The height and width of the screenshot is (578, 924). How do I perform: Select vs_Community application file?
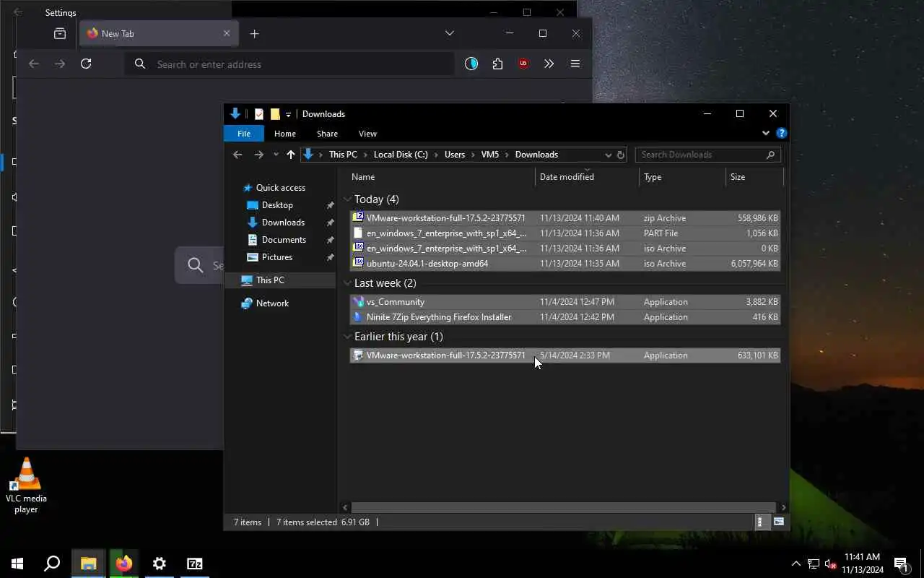coord(565,302)
